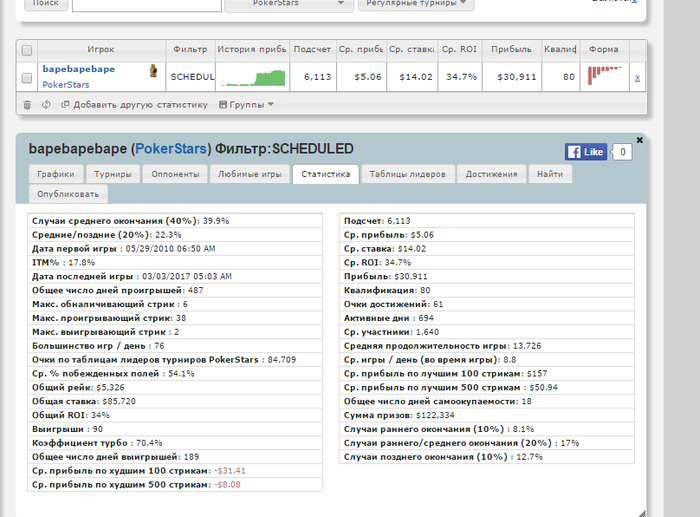Open the Найти tab
Screen dimensions: 700x517
550,174
